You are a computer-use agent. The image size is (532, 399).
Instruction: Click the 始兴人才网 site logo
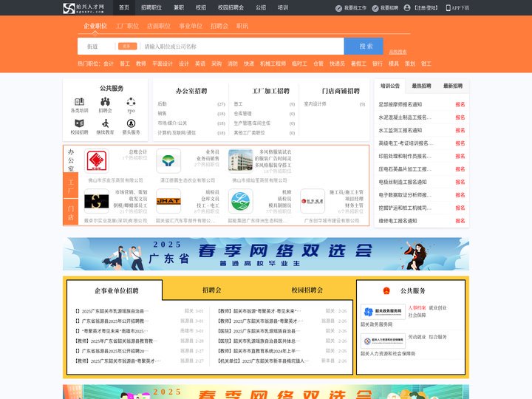(83, 8)
